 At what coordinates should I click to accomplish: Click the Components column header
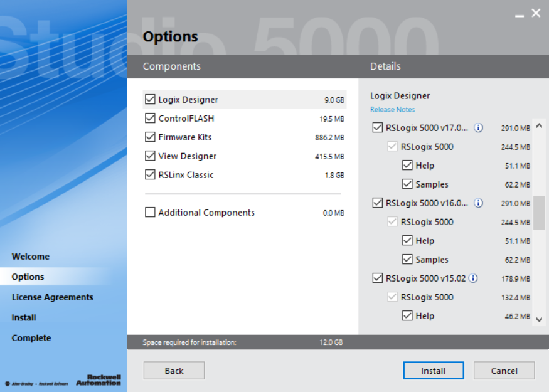point(171,66)
